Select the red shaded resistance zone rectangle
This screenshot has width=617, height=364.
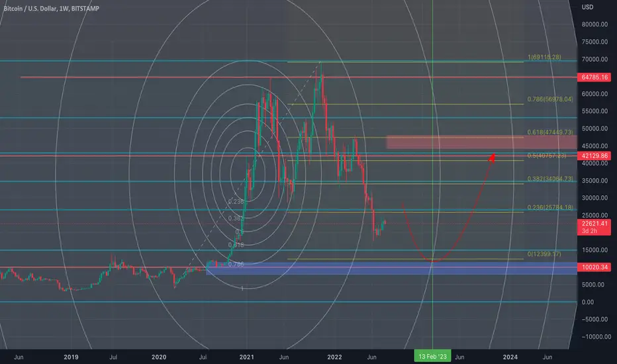click(x=482, y=142)
